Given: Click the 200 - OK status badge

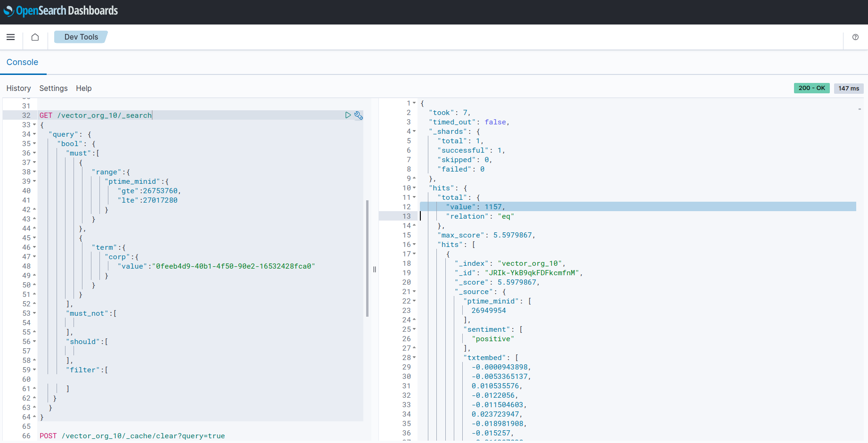Looking at the screenshot, I should [x=811, y=88].
